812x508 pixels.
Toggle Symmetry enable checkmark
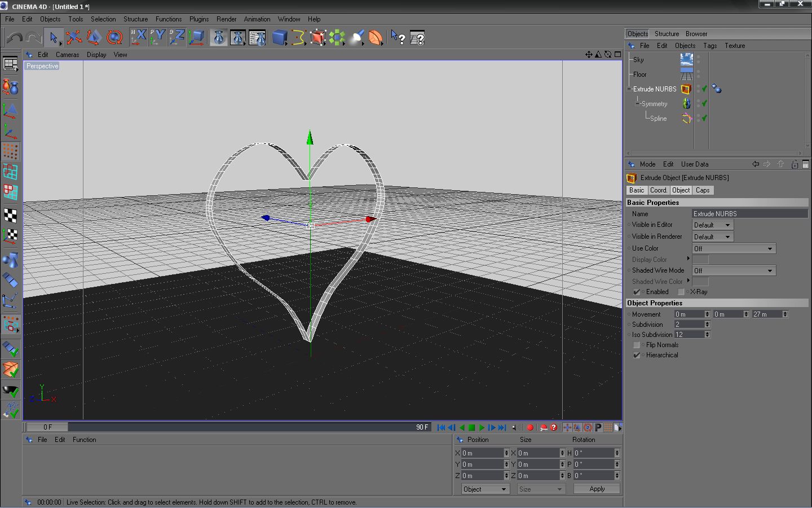[x=704, y=103]
